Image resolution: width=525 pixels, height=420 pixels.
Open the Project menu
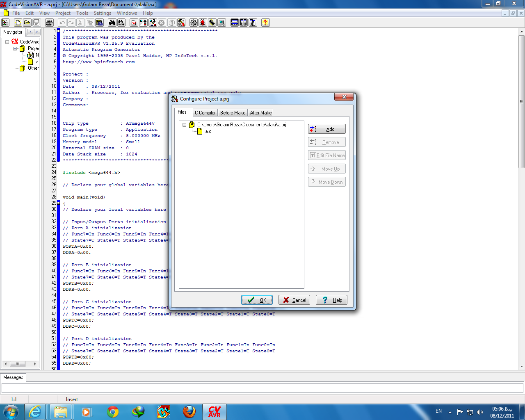(x=63, y=13)
